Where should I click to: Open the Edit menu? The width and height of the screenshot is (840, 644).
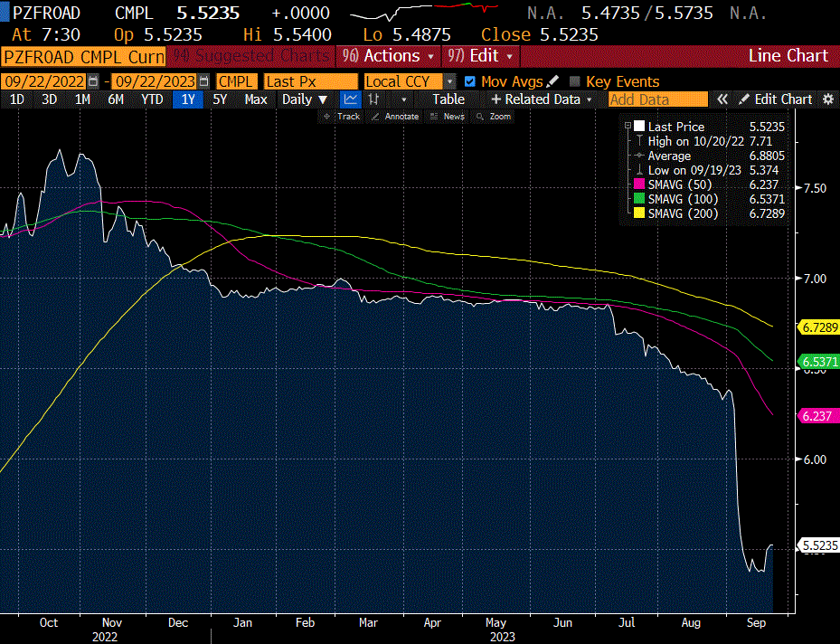click(x=480, y=56)
